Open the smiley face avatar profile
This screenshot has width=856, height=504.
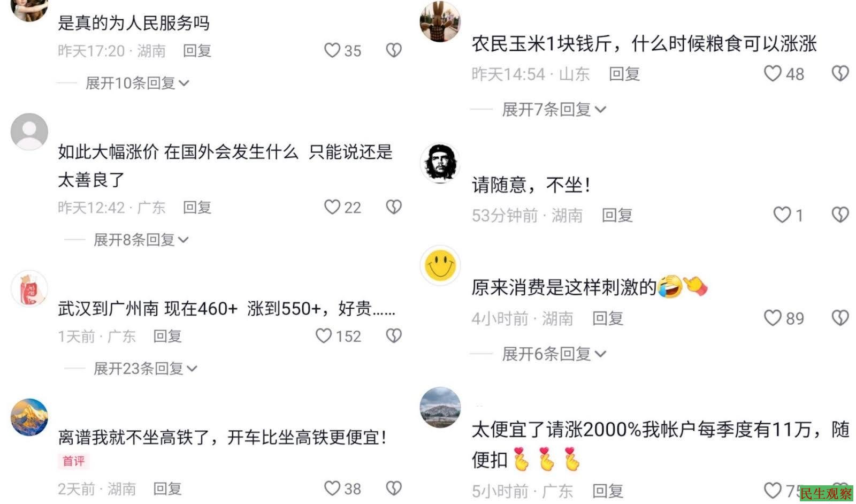pos(440,265)
